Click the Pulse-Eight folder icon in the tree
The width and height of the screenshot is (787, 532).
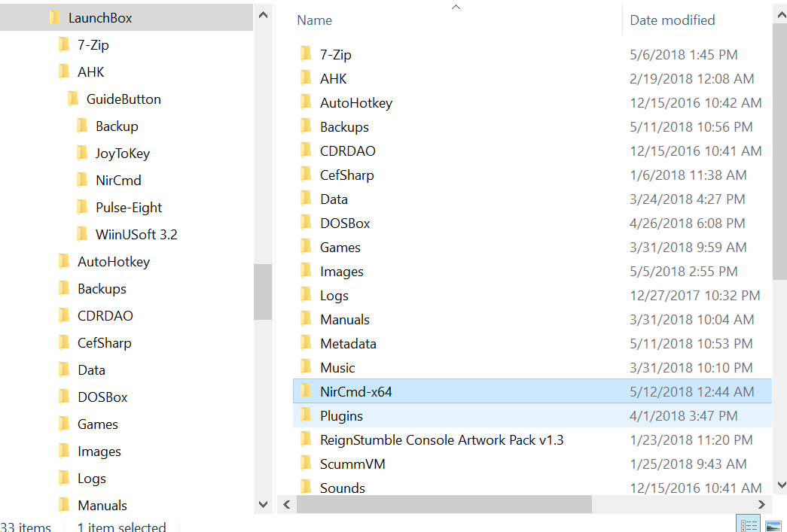tap(82, 208)
